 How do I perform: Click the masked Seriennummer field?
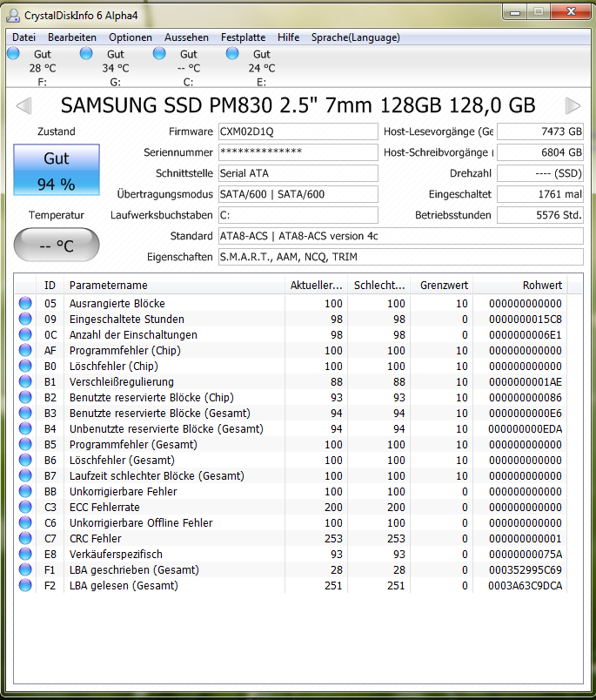[x=298, y=152]
